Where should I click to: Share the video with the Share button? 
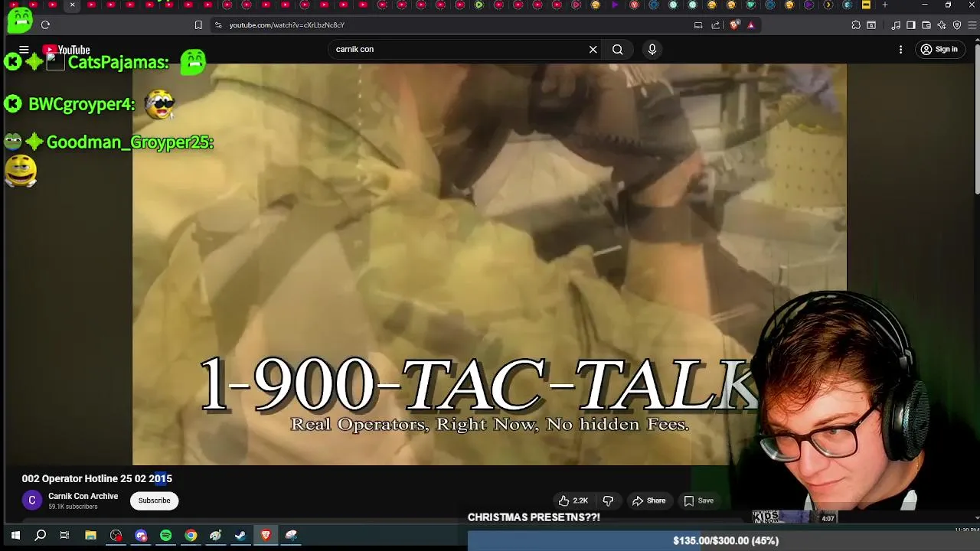pyautogui.click(x=648, y=500)
